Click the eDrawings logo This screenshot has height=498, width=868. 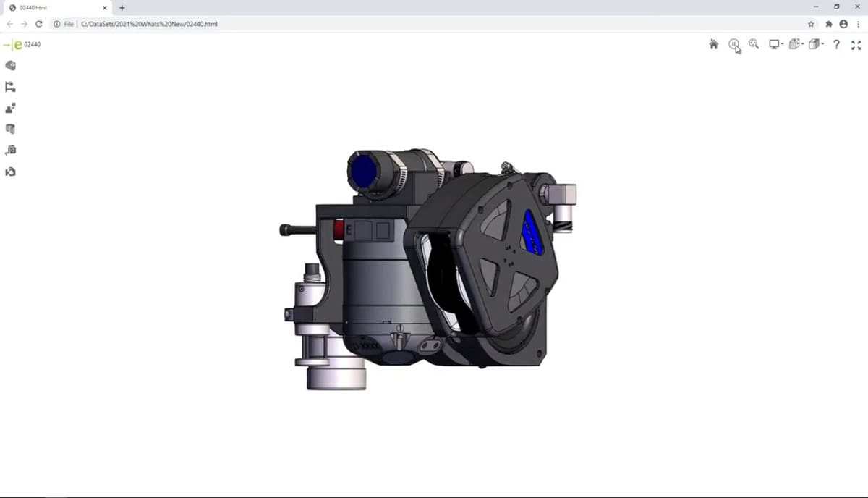(13, 45)
